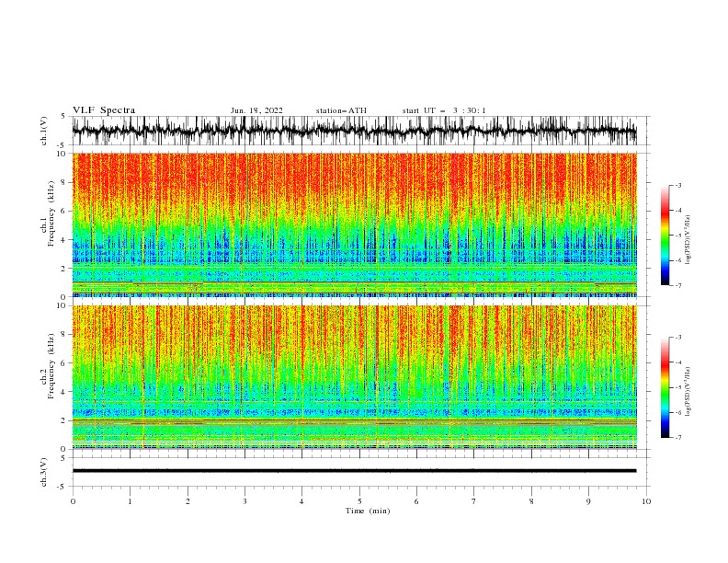Click time-axis tick label "9"
The image size is (728, 563).
[x=589, y=501]
